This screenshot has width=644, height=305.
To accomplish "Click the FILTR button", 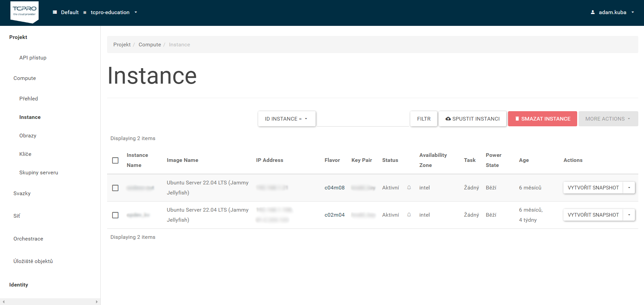I will pos(424,119).
